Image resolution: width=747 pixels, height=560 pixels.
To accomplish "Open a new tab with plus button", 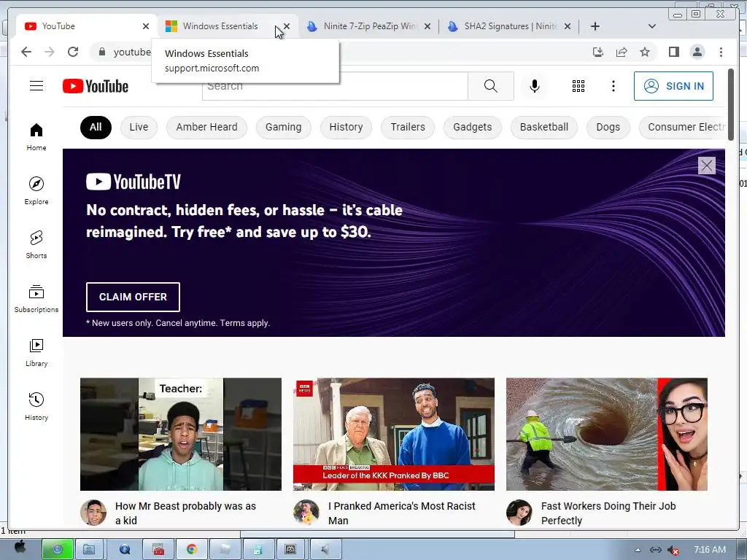I will pos(595,26).
